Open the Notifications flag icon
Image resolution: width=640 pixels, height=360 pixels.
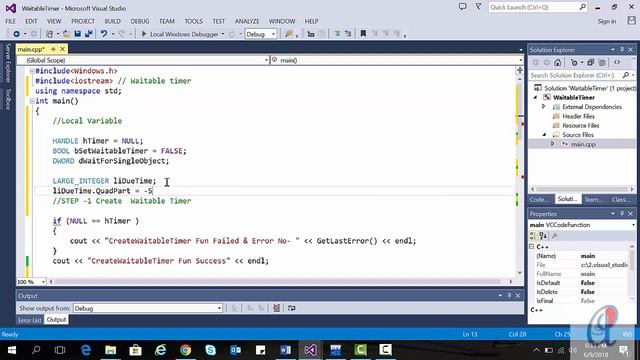click(x=478, y=7)
